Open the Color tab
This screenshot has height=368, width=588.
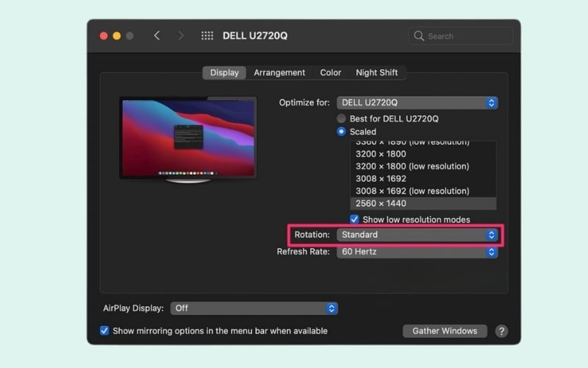coord(330,73)
